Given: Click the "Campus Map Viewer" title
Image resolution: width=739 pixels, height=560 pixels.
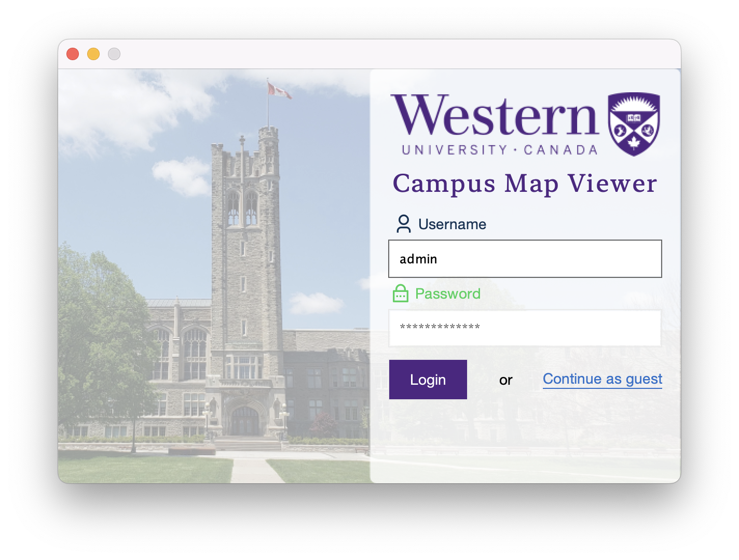Looking at the screenshot, I should 525,184.
